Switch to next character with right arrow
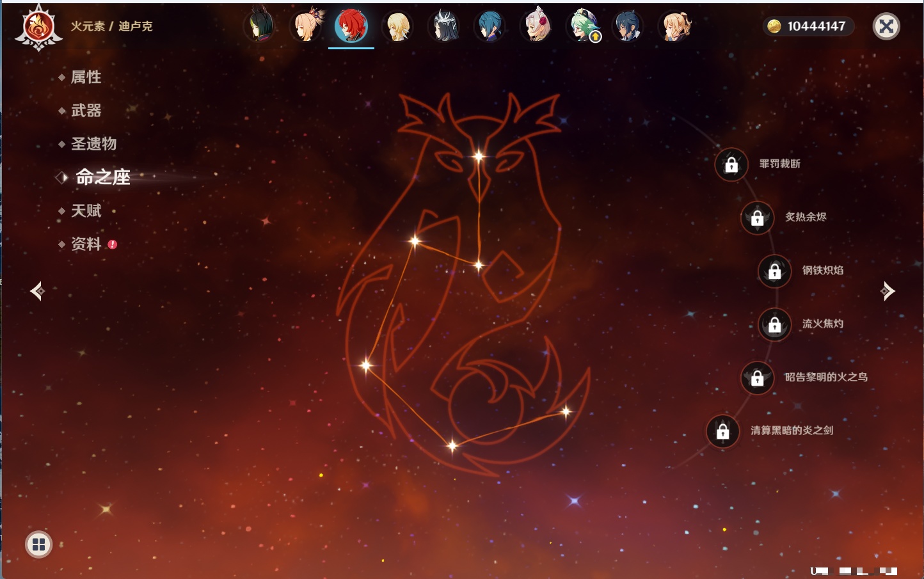The image size is (924, 579). pyautogui.click(x=888, y=291)
